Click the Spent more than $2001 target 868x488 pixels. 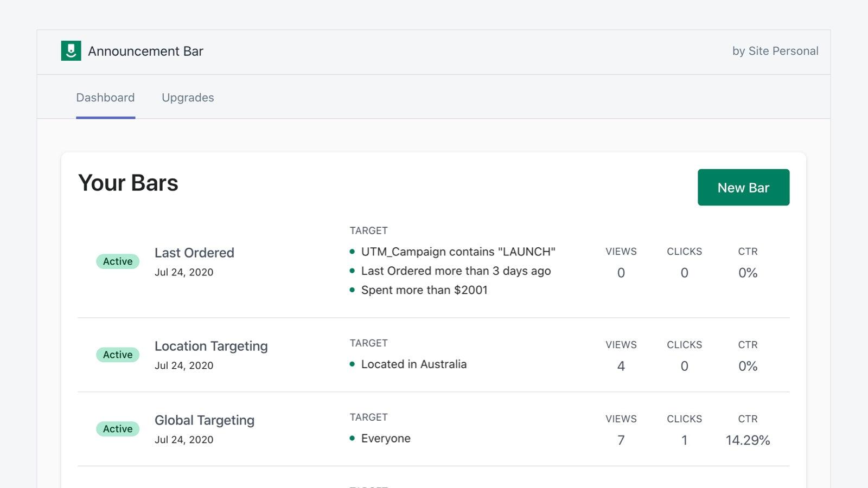tap(424, 290)
